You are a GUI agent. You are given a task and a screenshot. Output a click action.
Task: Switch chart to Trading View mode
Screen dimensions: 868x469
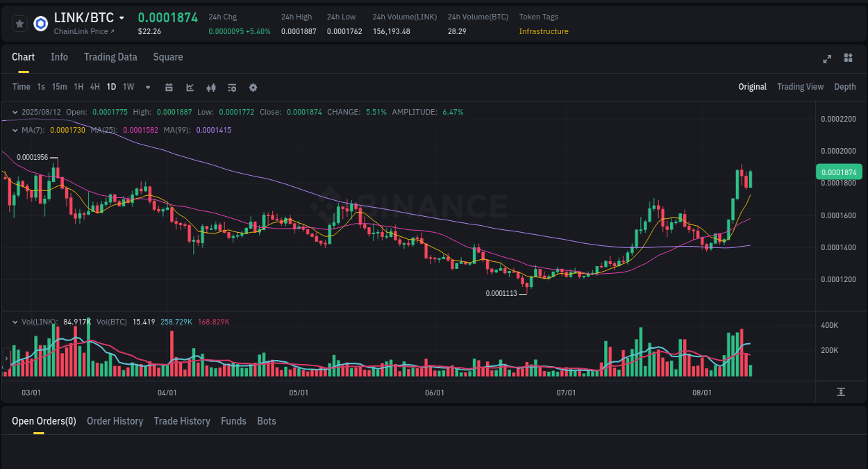800,87
